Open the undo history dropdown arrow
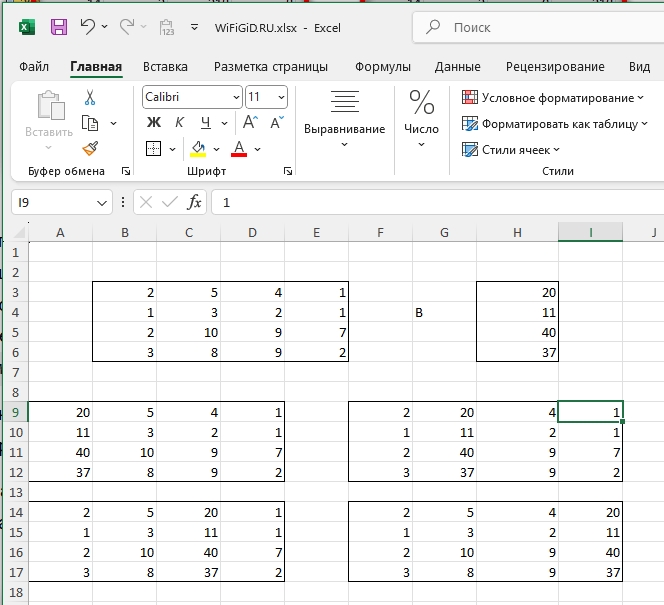This screenshot has height=605, width=664. pos(105,27)
